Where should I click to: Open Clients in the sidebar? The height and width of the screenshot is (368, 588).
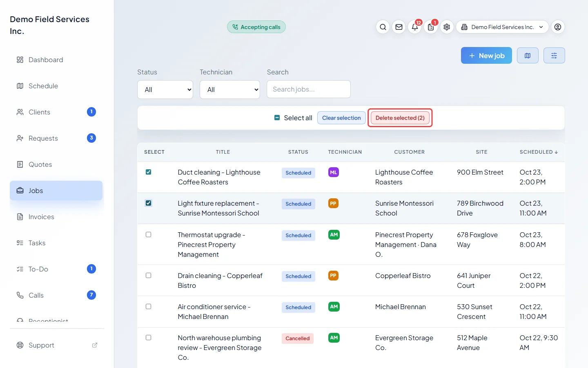56,112
